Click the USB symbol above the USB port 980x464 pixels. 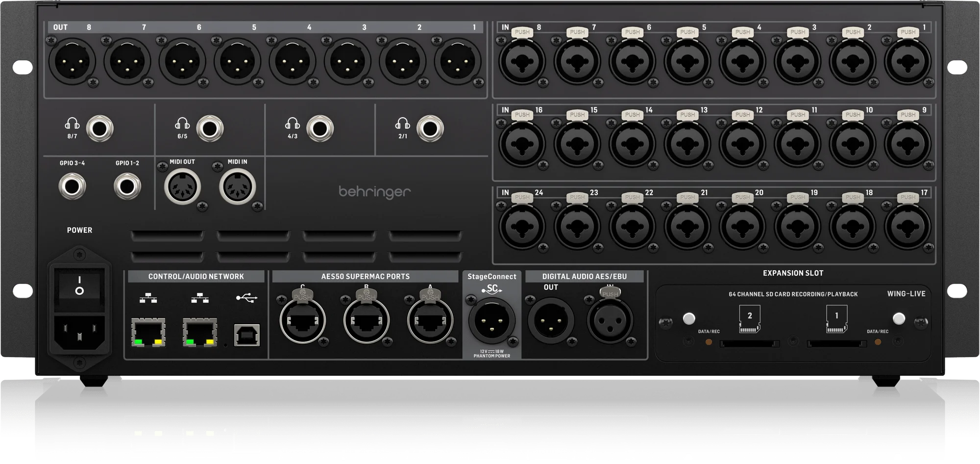point(246,297)
